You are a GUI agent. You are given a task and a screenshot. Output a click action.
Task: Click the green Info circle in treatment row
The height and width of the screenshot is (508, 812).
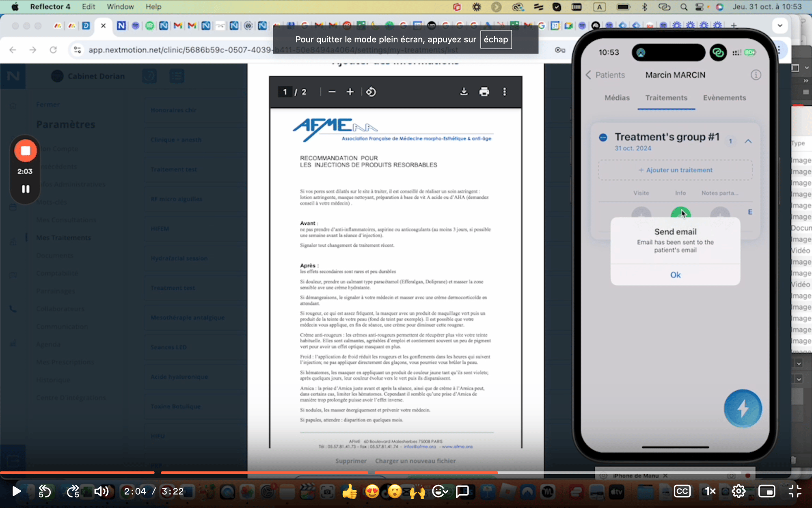coord(680,213)
